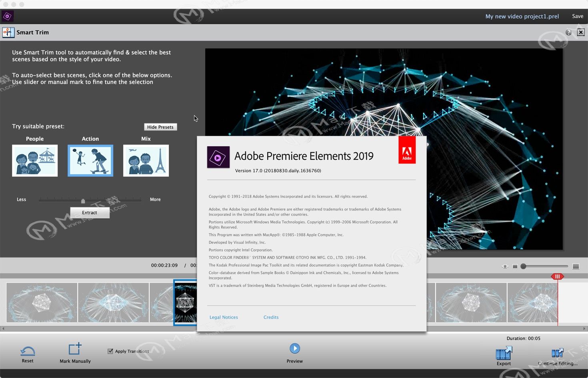
Task: Click the Duration: 00:05 text
Action: [523, 338]
